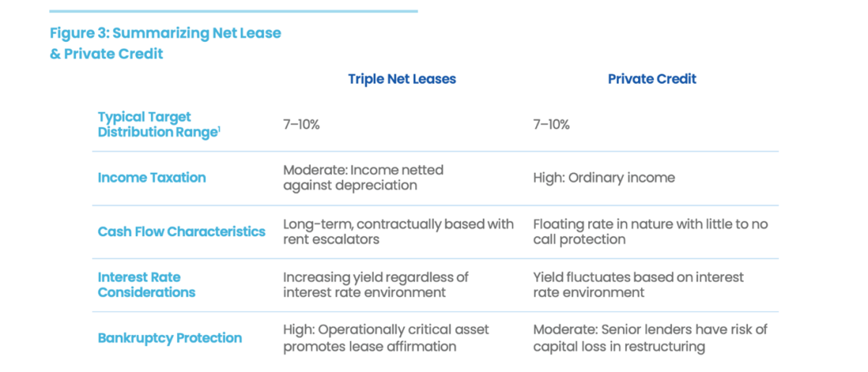Click the blue horizontal rule above title
868x372 pixels.
pos(234,11)
